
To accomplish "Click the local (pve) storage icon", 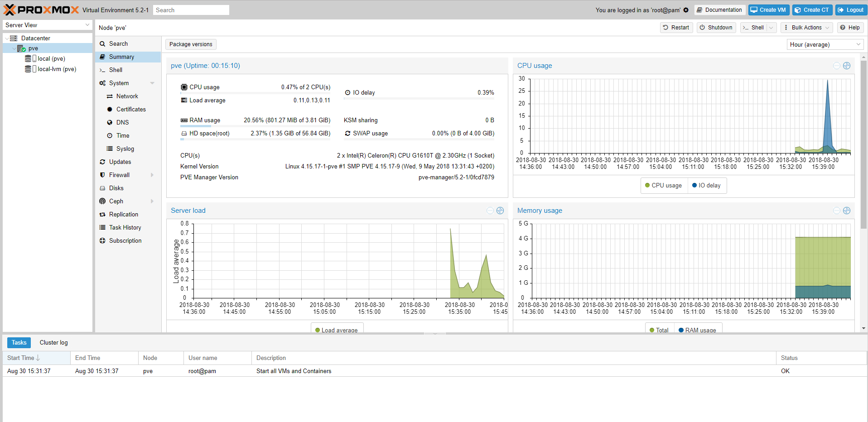I will (x=30, y=58).
